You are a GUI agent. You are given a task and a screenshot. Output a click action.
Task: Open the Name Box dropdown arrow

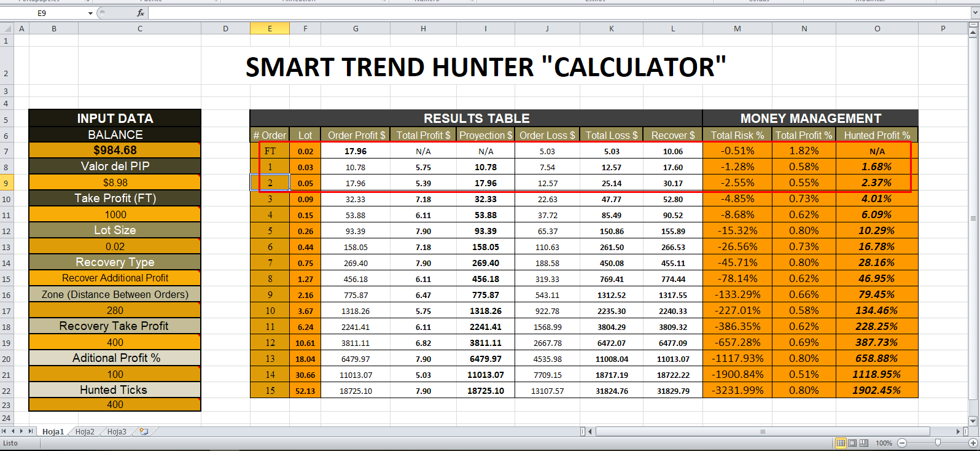coord(90,13)
